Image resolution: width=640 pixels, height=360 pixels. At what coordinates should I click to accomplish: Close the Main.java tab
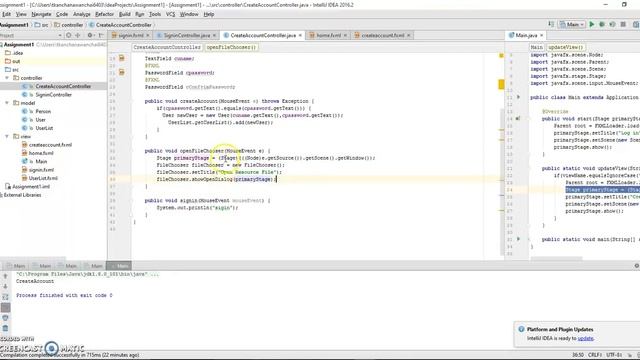point(542,36)
